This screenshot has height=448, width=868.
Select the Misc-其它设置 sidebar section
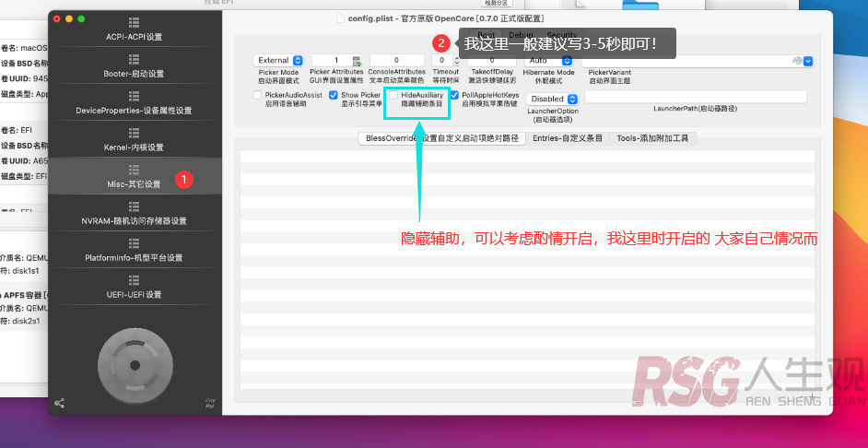click(134, 176)
